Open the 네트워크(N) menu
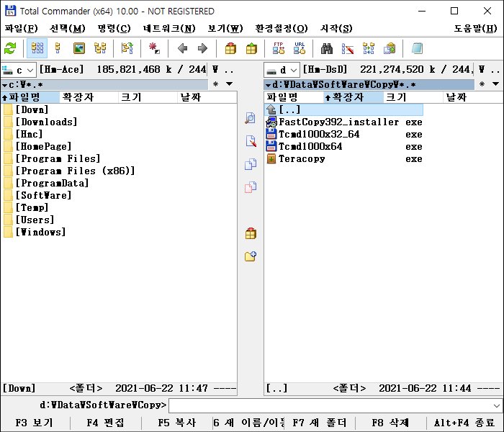This screenshot has height=432, width=504. click(x=169, y=28)
